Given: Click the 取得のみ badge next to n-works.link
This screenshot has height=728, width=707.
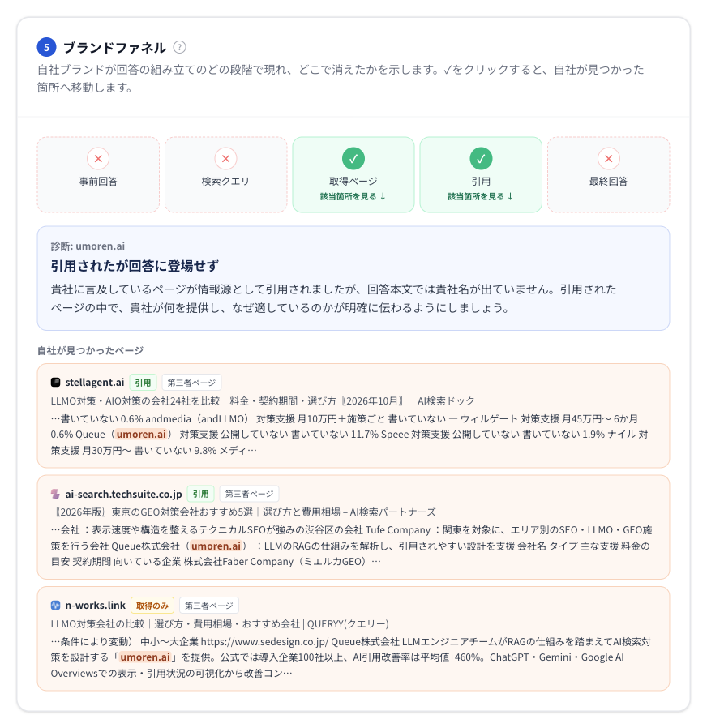Looking at the screenshot, I should point(152,606).
